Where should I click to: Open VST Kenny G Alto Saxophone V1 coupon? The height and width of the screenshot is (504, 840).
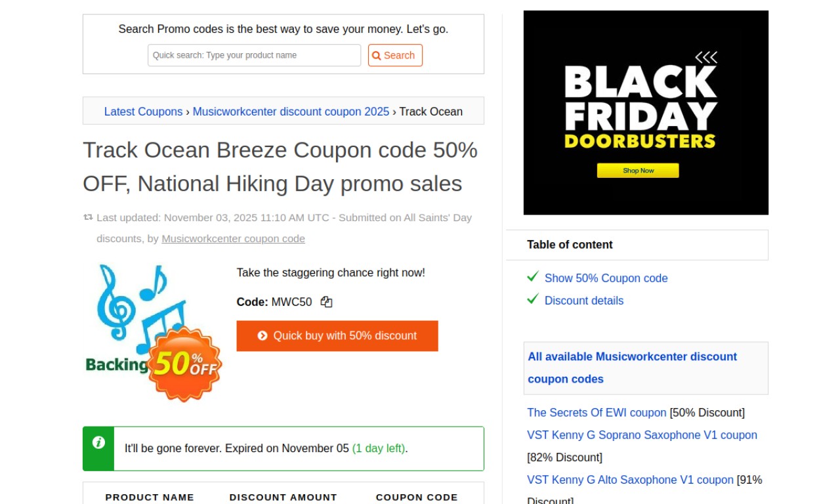pyautogui.click(x=630, y=480)
